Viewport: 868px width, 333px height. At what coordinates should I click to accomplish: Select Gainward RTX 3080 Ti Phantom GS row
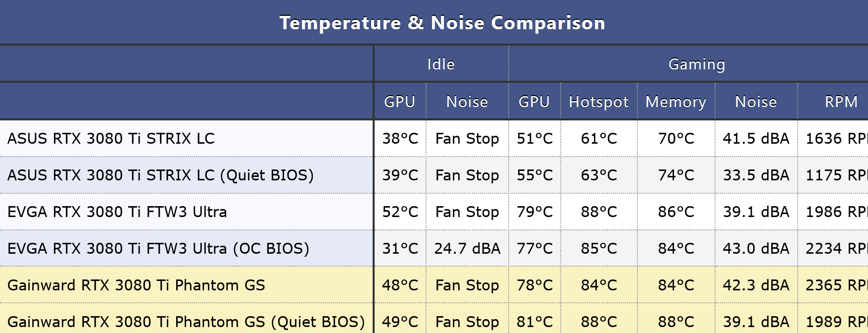[434, 285]
